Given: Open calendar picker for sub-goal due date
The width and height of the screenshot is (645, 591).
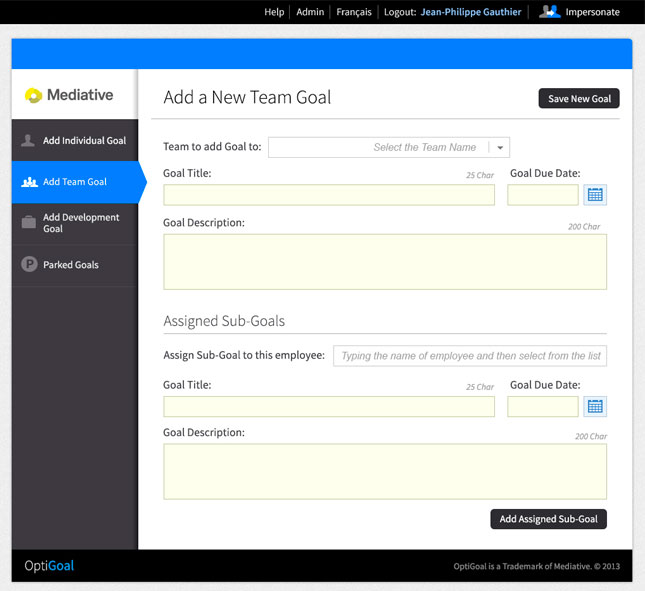Looking at the screenshot, I should pyautogui.click(x=595, y=406).
